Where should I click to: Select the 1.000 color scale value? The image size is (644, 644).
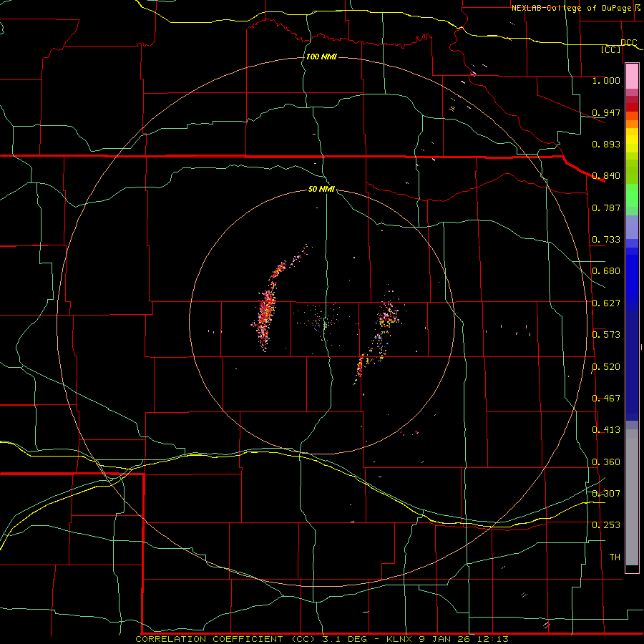(x=606, y=80)
